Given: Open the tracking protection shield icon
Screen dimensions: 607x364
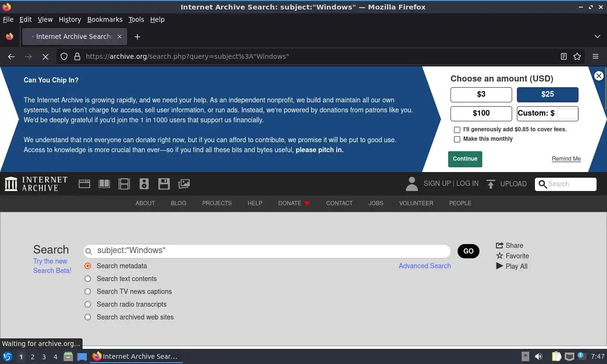Looking at the screenshot, I should 64,56.
